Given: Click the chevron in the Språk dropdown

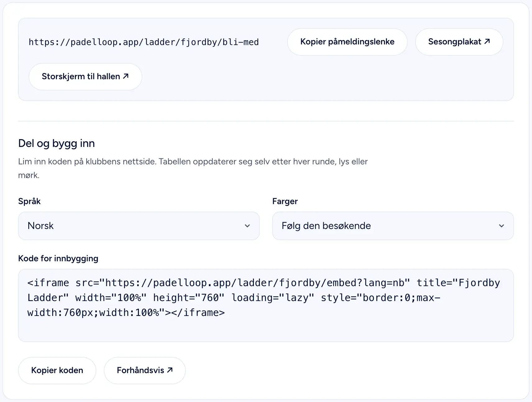Looking at the screenshot, I should [247, 226].
